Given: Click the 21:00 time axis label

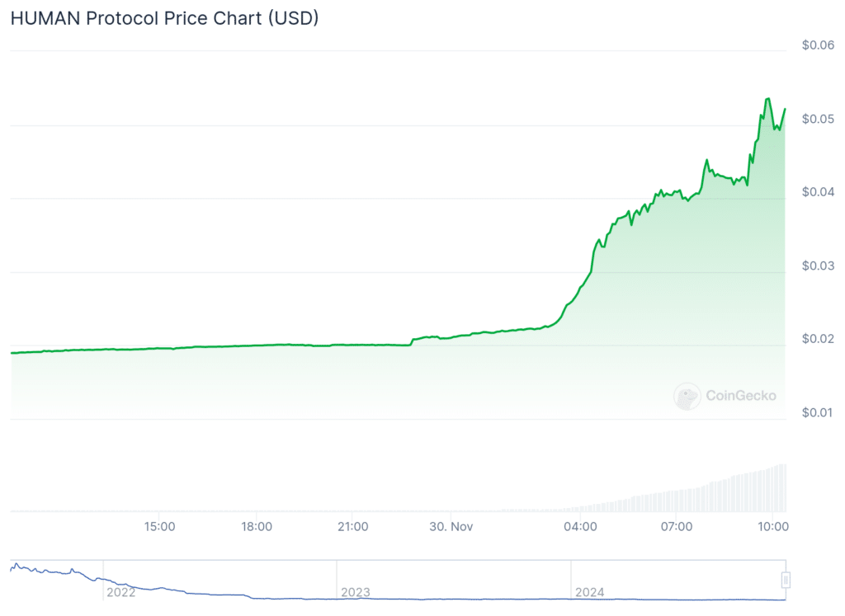Looking at the screenshot, I should (x=352, y=525).
